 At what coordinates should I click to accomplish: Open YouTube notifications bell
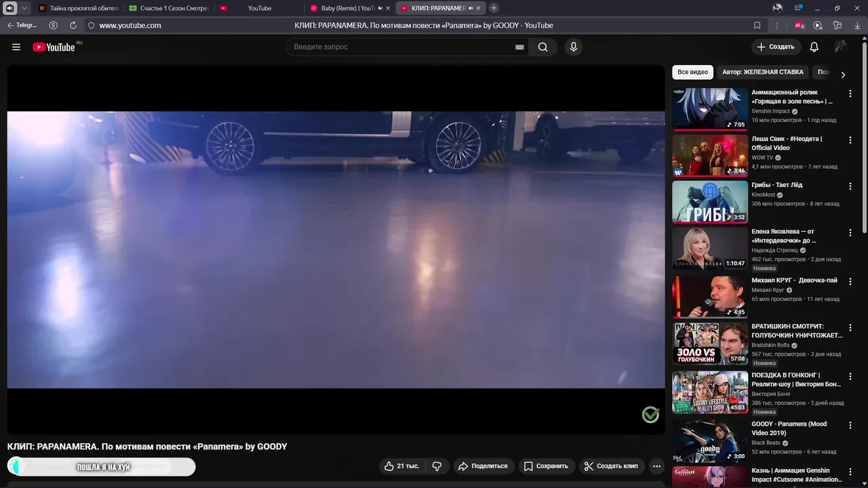pyautogui.click(x=814, y=47)
